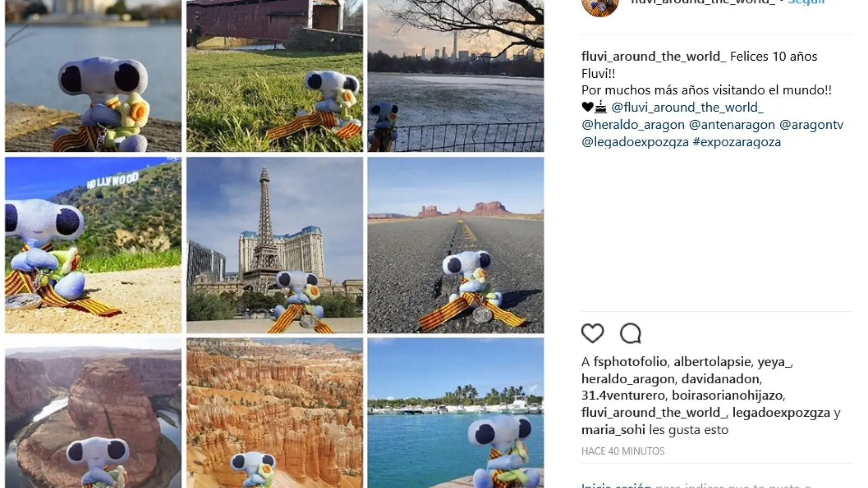Image resolution: width=868 pixels, height=488 pixels.
Task: Open comments with the speech bubble icon
Action: [630, 333]
